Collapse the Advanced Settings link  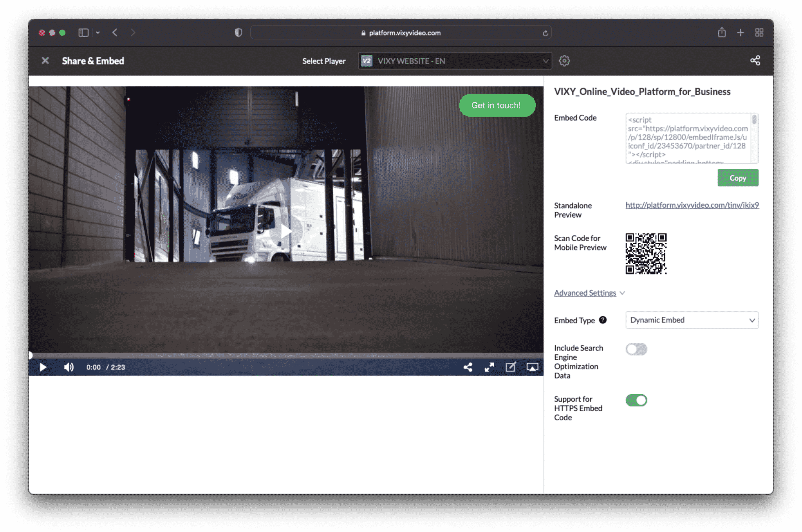(585, 293)
